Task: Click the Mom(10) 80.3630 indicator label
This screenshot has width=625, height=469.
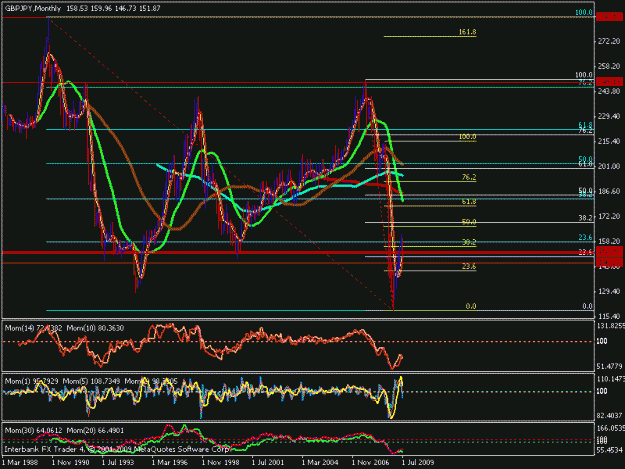Action: (x=95, y=328)
